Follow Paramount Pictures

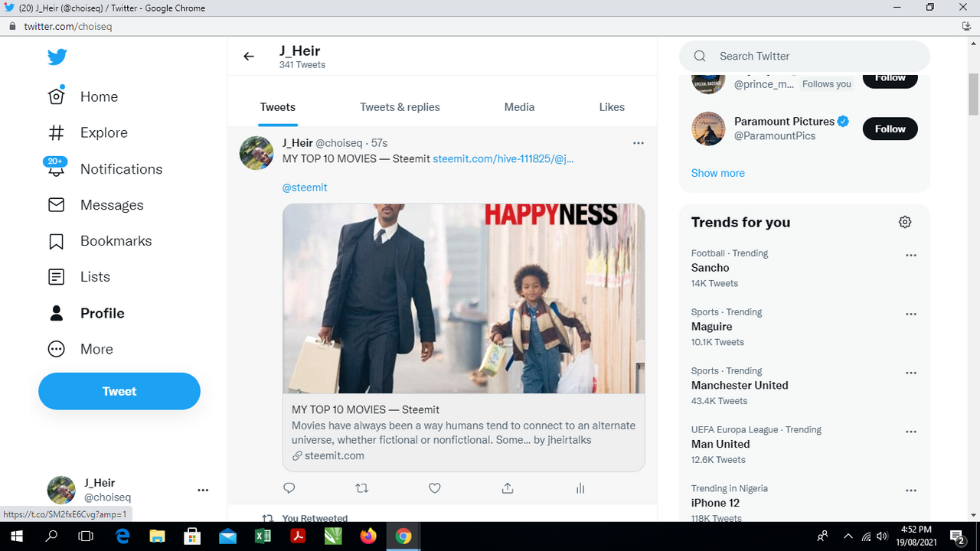point(890,129)
